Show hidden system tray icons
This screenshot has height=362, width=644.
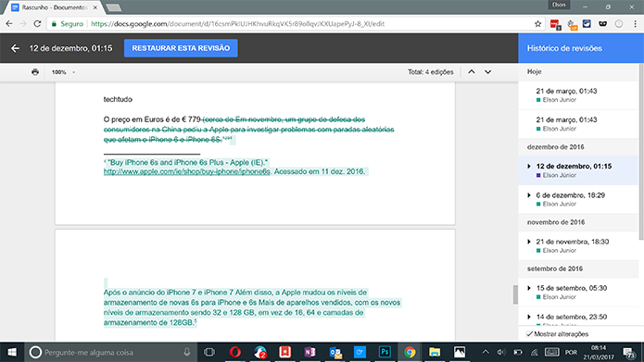[486, 352]
